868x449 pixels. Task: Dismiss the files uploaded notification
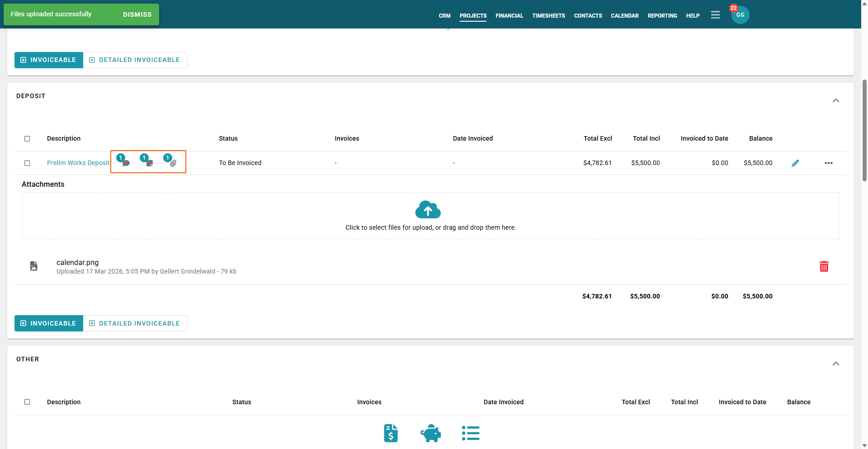[x=137, y=14]
